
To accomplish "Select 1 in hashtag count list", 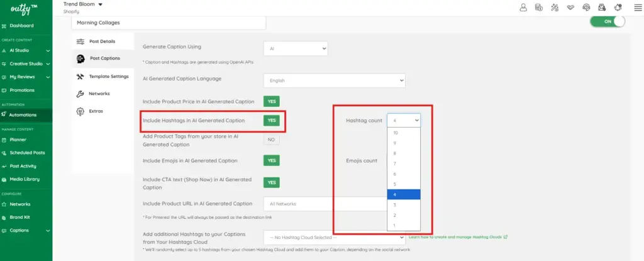I will click(x=404, y=225).
